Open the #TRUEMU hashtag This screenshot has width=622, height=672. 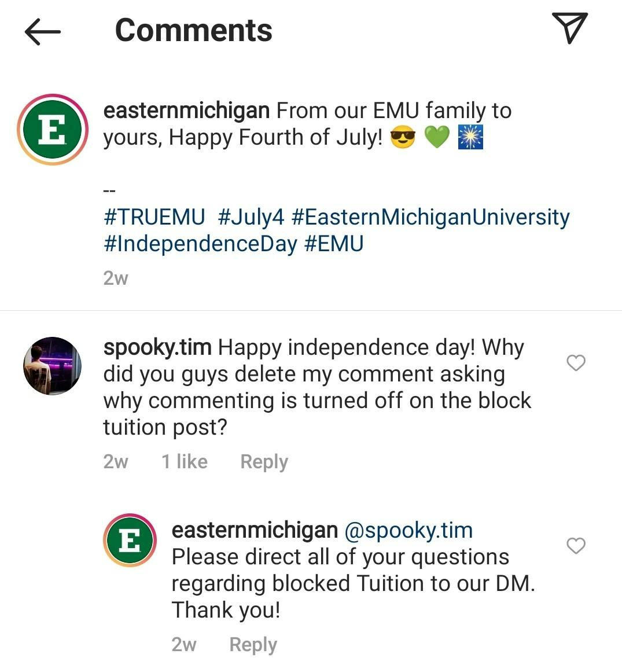point(154,217)
